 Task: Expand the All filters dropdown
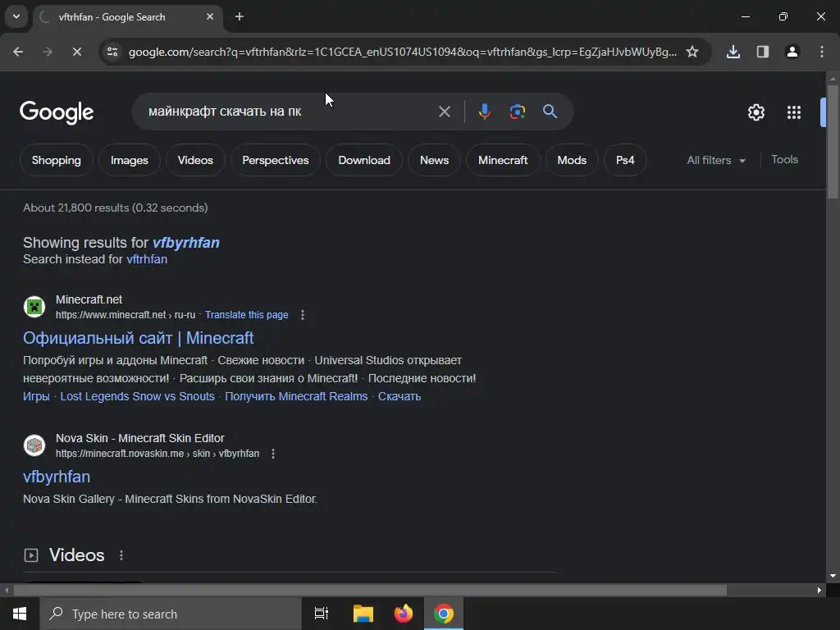(716, 160)
